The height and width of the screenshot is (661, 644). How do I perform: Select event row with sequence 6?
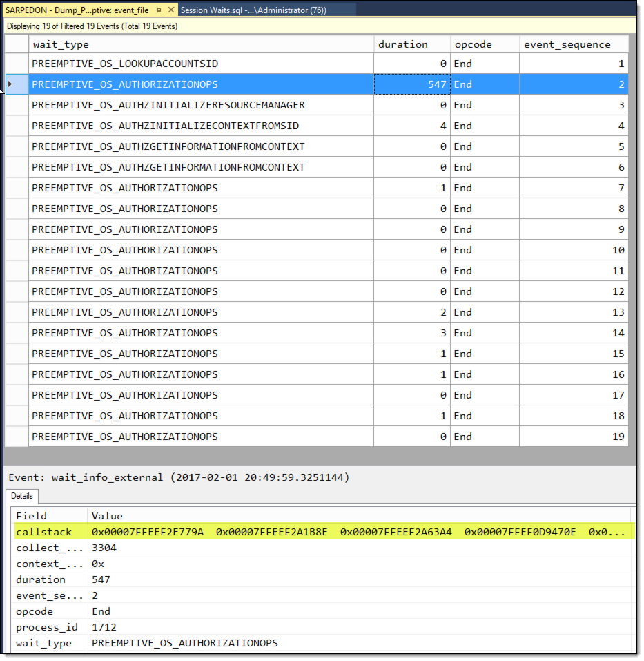316,167
